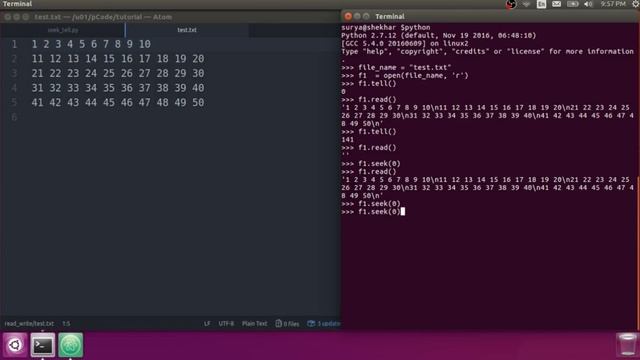Open the Terminal icon in the dock

[x=42, y=345]
